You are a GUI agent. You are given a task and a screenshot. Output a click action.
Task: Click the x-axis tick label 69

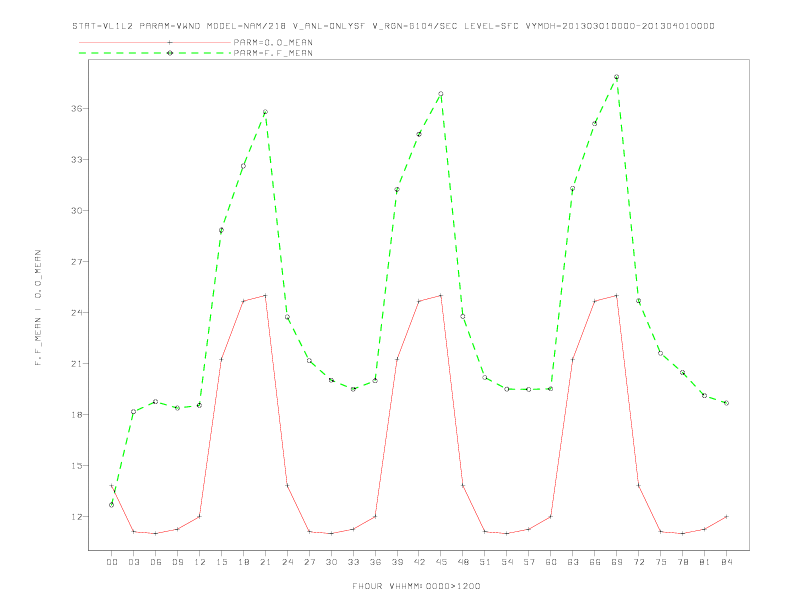click(x=617, y=562)
